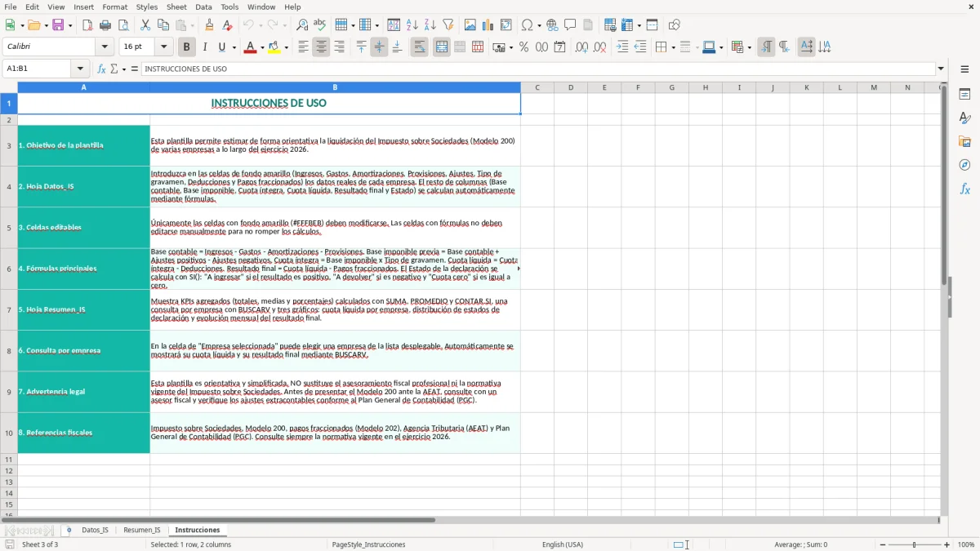Click the zoom in plus button
980x551 pixels.
tap(947, 544)
